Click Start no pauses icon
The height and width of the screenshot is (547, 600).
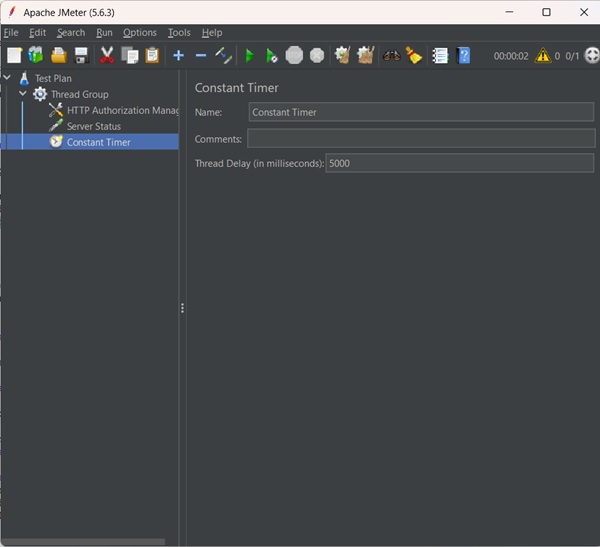[x=271, y=56]
